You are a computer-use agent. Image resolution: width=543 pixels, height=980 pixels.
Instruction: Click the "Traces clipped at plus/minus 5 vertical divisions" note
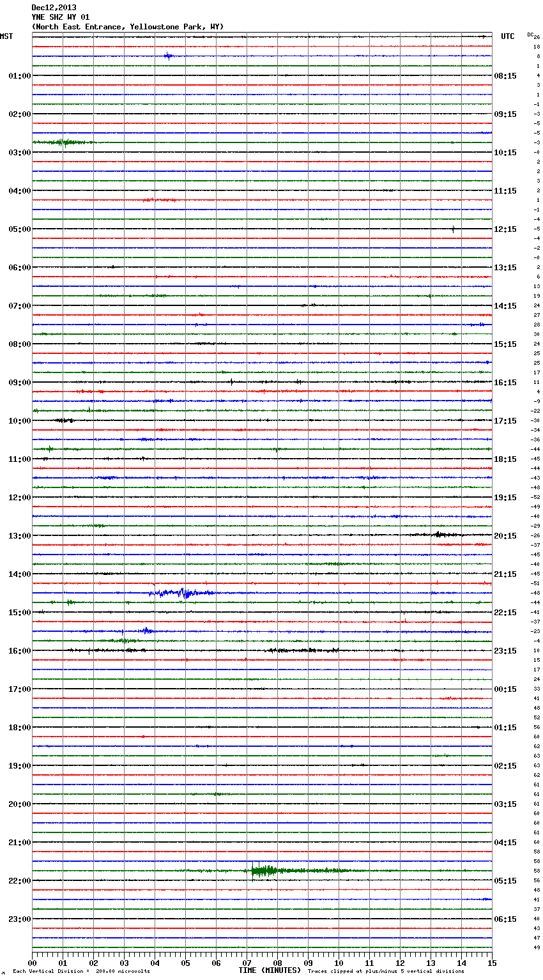tap(386, 972)
